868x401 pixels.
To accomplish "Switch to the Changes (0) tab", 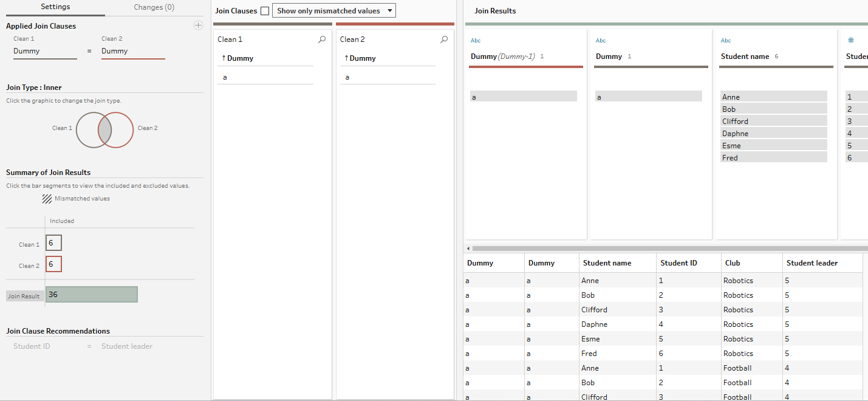I will tap(154, 7).
